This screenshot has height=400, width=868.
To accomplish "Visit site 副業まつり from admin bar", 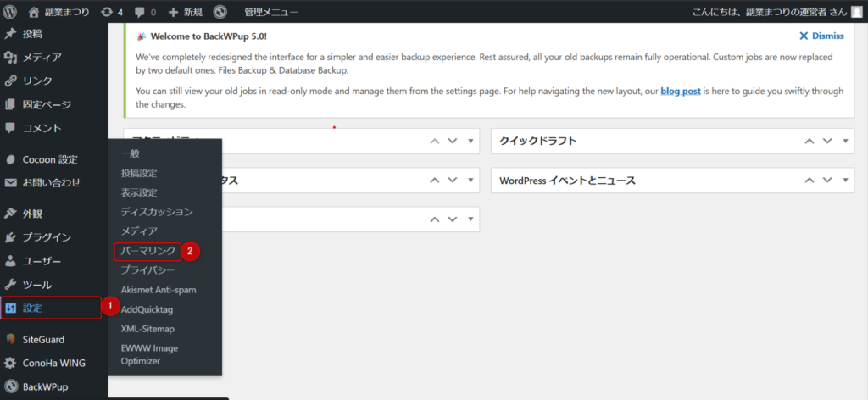I will [x=58, y=12].
